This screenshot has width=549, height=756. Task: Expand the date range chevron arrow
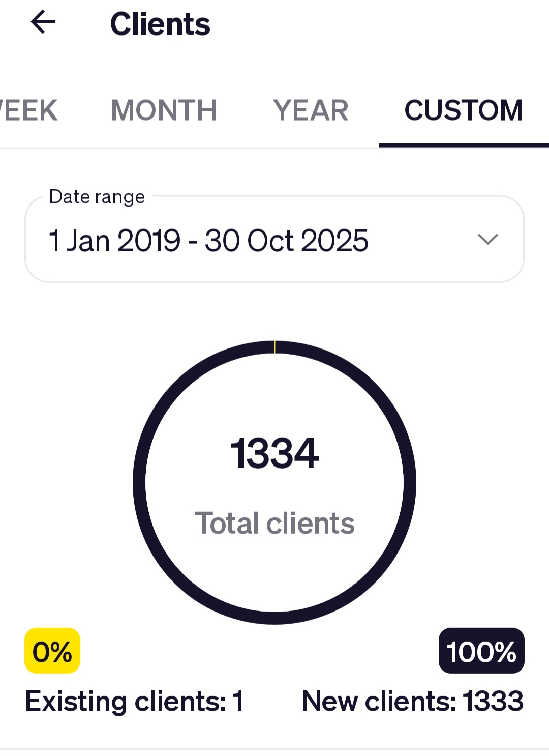[487, 239]
